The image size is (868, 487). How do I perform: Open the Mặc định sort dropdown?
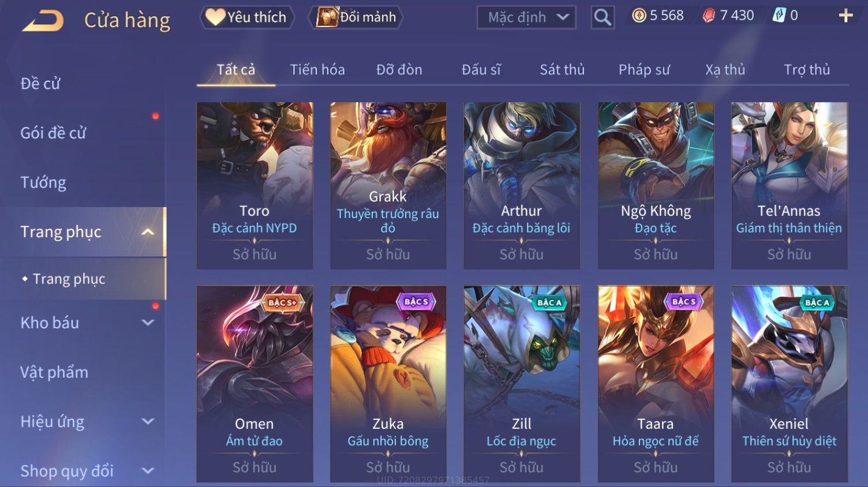pos(526,17)
